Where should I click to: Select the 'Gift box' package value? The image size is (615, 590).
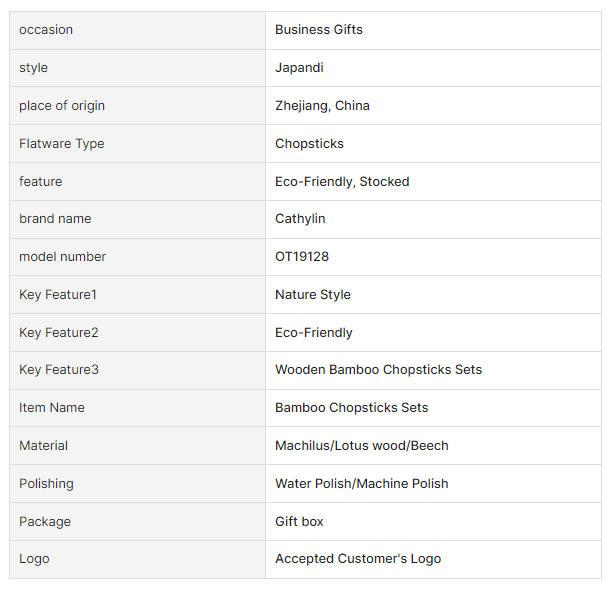tap(299, 522)
